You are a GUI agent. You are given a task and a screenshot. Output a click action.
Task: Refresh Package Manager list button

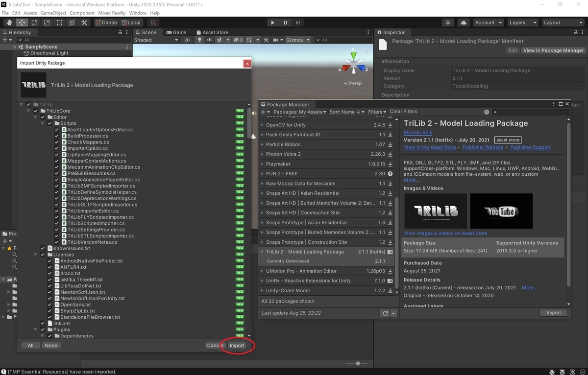click(x=385, y=313)
